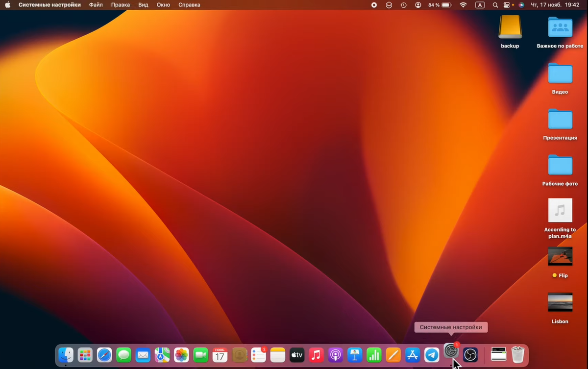Open the Системные настройки app menu
This screenshot has height=369, width=588.
(49, 5)
